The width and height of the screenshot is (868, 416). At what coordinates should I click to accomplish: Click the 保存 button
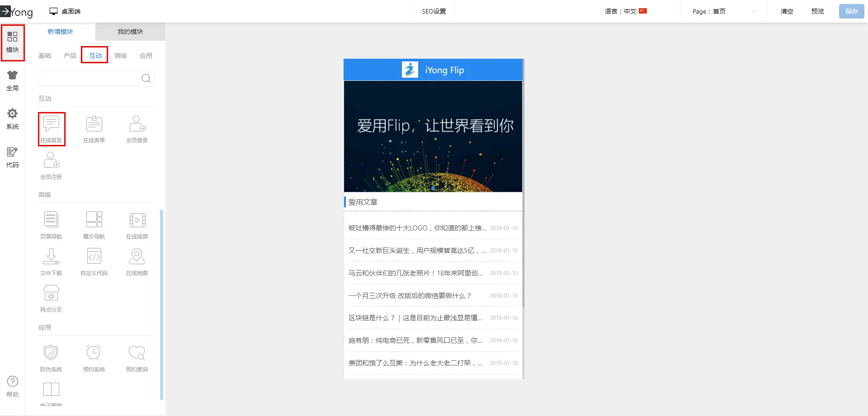(x=851, y=11)
